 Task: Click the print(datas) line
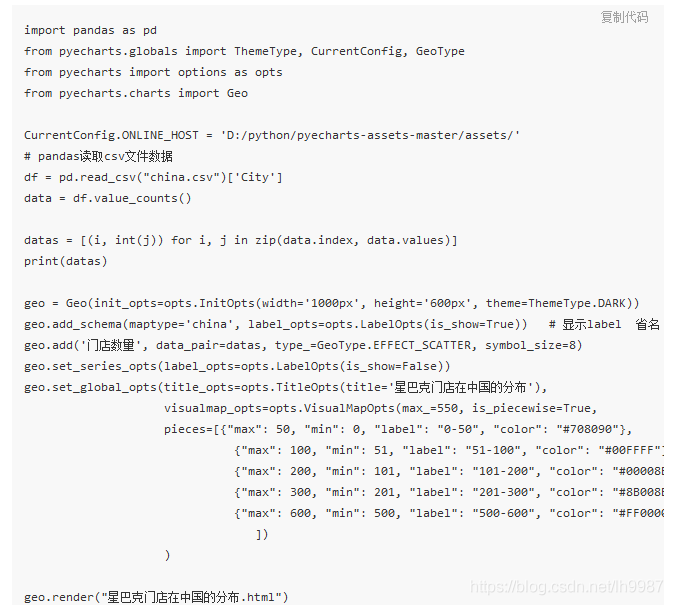(66, 261)
